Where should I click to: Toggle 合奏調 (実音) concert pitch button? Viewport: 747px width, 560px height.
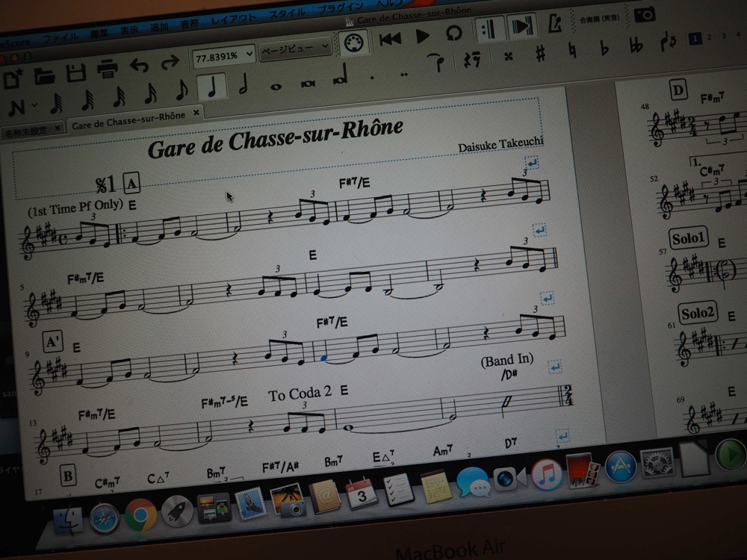tap(599, 19)
